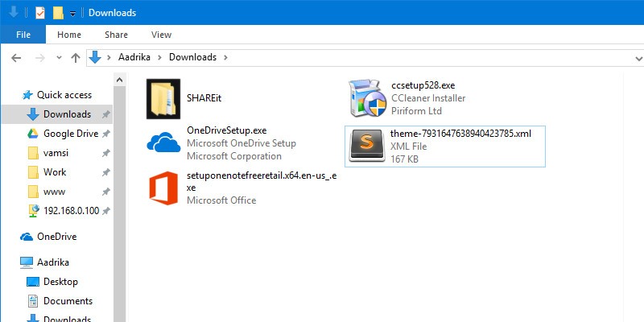Click the New Folder icon in the title bar
644x322 pixels.
pyautogui.click(x=58, y=13)
